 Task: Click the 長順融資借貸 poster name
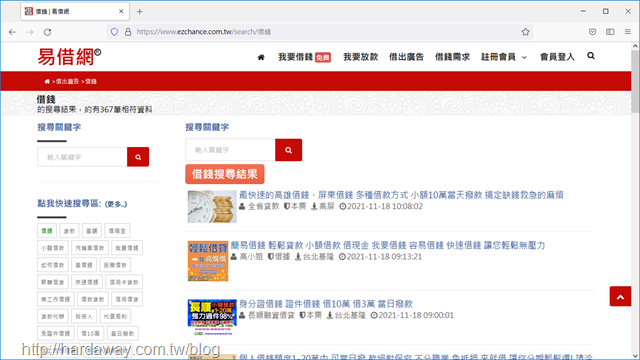(271, 316)
